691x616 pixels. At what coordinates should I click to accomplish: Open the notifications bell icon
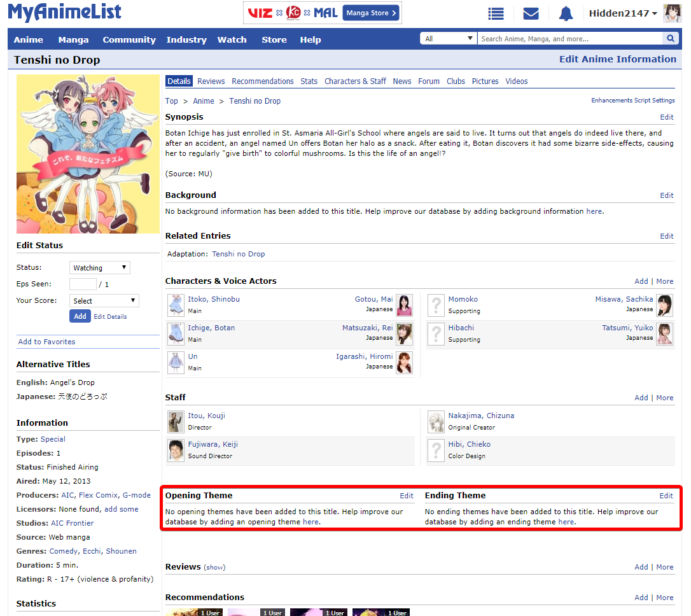pyautogui.click(x=566, y=13)
